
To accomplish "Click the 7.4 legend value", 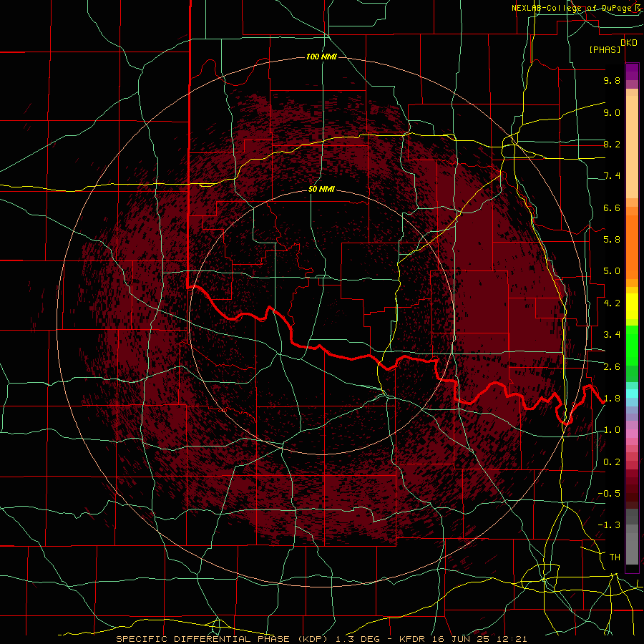I will click(612, 176).
